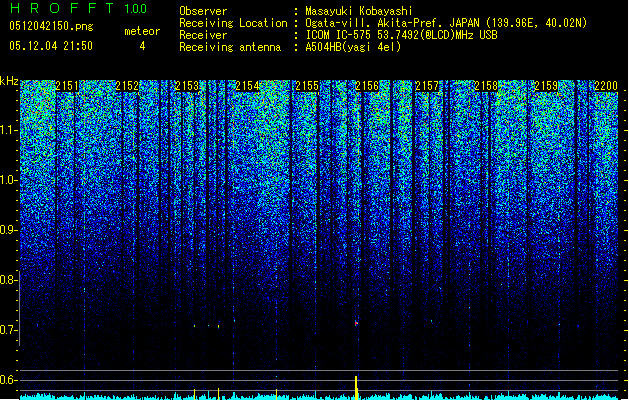
Task: Select the filename 0512042150.png
Action: 51,26
